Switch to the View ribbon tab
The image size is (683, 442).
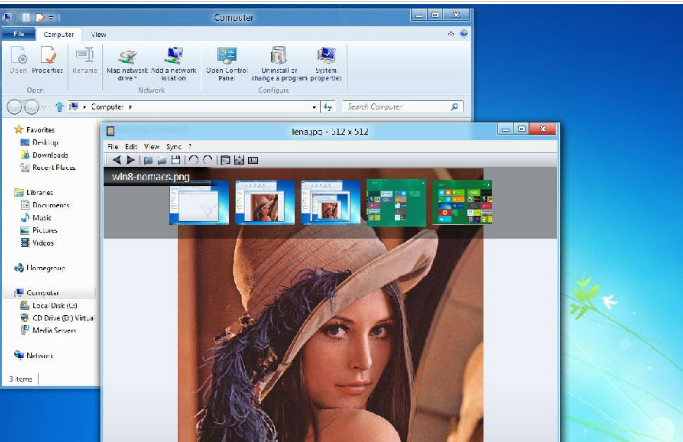pos(99,35)
